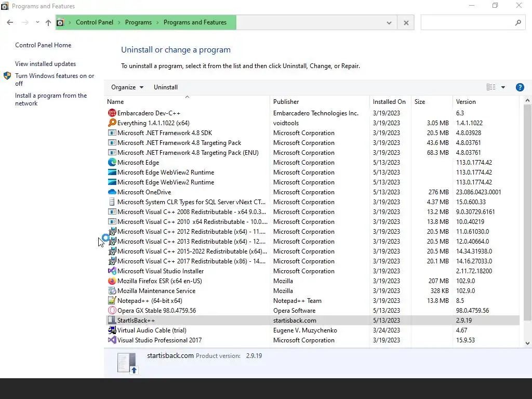
Task: Click the help question mark icon
Action: 520,87
